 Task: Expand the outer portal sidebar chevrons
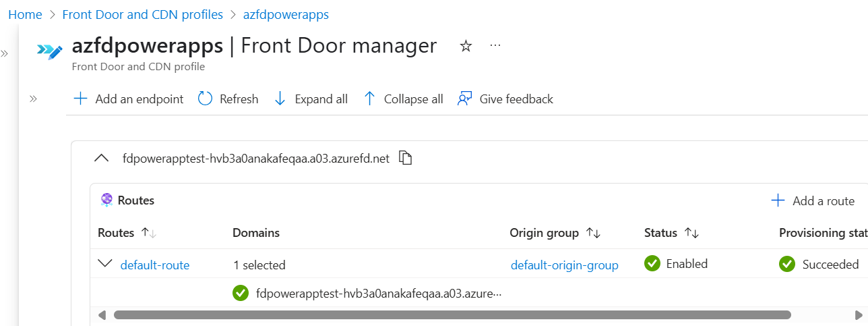coord(4,53)
